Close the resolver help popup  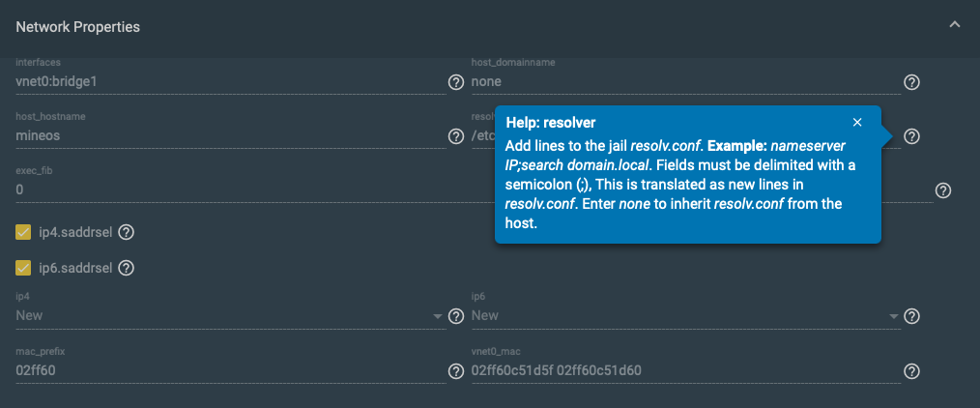(857, 123)
